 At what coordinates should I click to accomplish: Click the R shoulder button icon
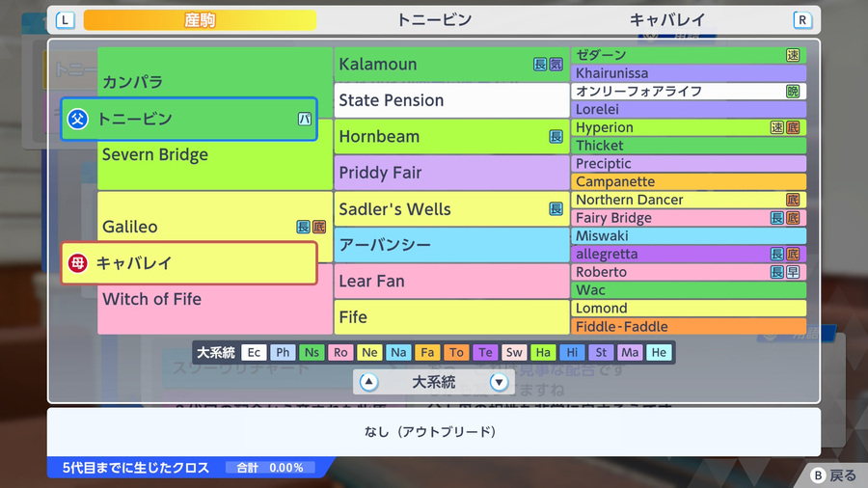[x=802, y=20]
